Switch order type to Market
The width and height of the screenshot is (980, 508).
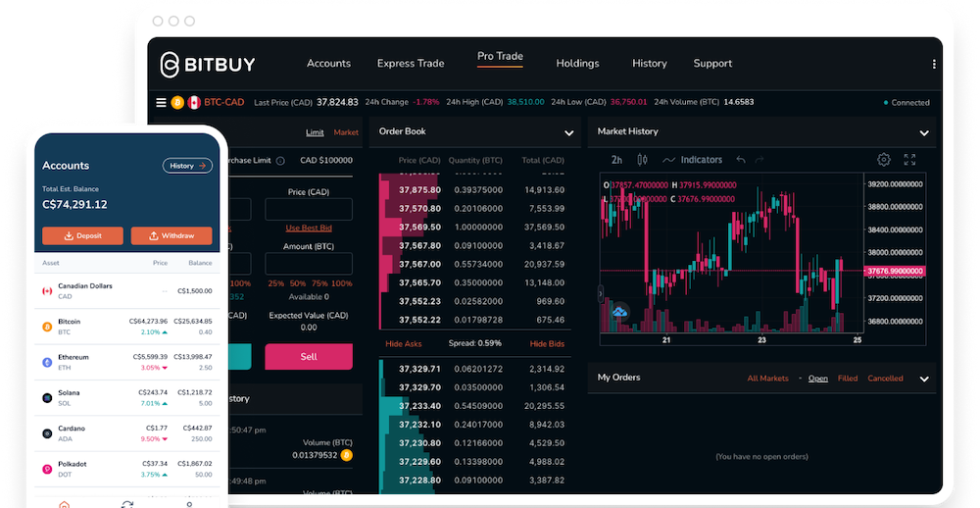click(x=346, y=132)
